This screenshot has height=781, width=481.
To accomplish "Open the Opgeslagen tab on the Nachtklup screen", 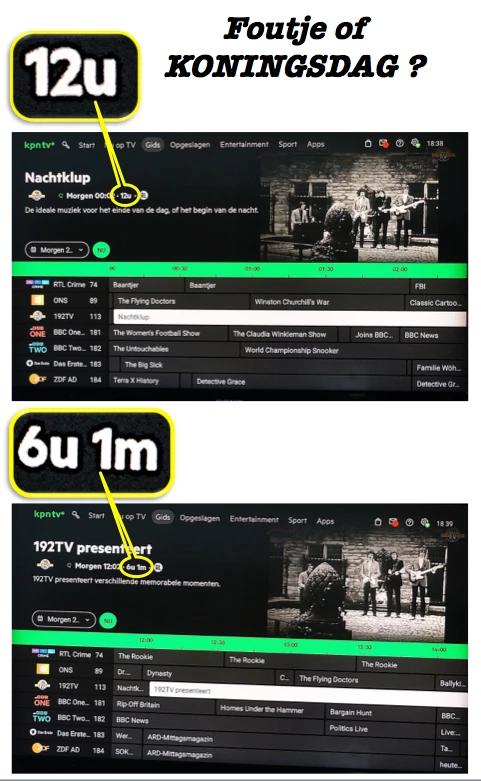I will pos(190,145).
